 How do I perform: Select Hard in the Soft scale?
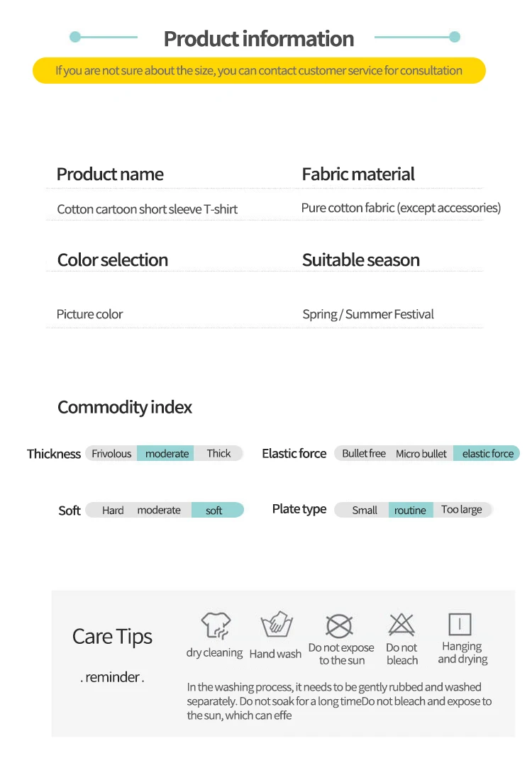(113, 511)
